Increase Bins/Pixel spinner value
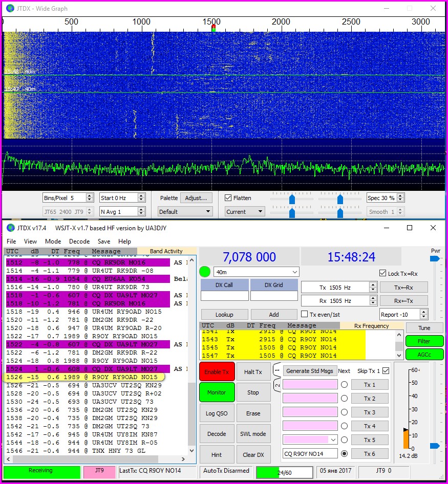The height and width of the screenshot is (484, 448). 90,195
